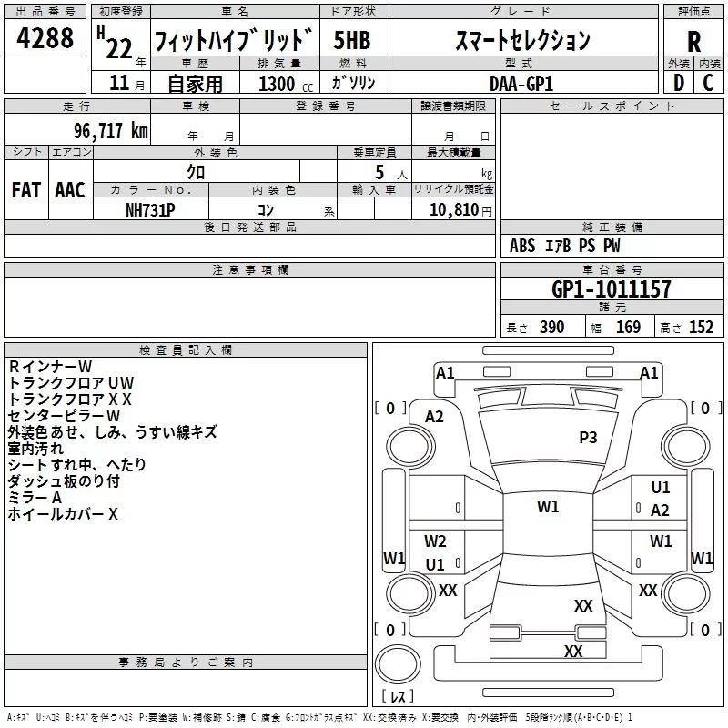Select the car name フィットハイブリッド

234,40
